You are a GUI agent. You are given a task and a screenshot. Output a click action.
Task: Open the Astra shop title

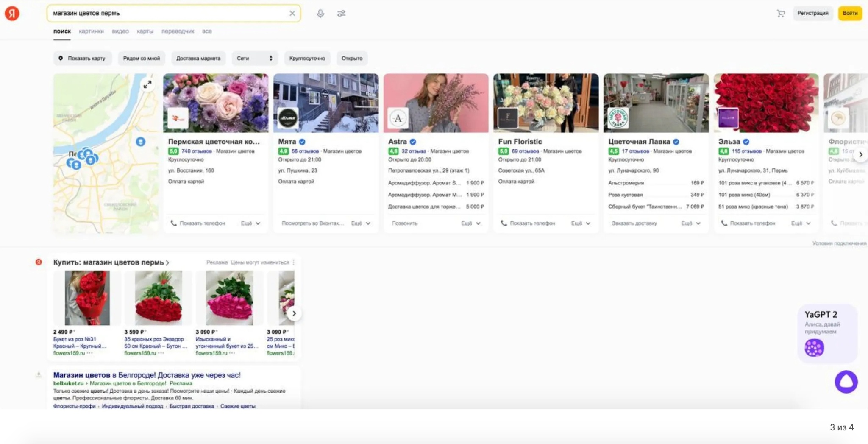pyautogui.click(x=397, y=142)
